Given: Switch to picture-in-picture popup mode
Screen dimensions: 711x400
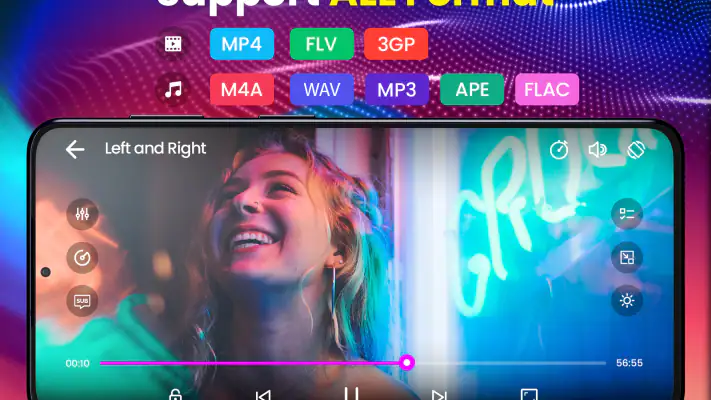Looking at the screenshot, I should click(627, 258).
